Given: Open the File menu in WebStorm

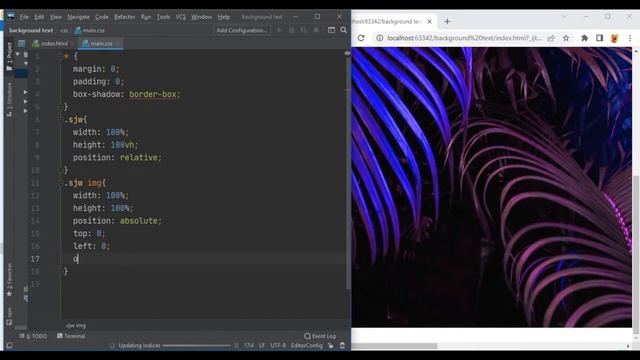Looking at the screenshot, I should tap(24, 17).
